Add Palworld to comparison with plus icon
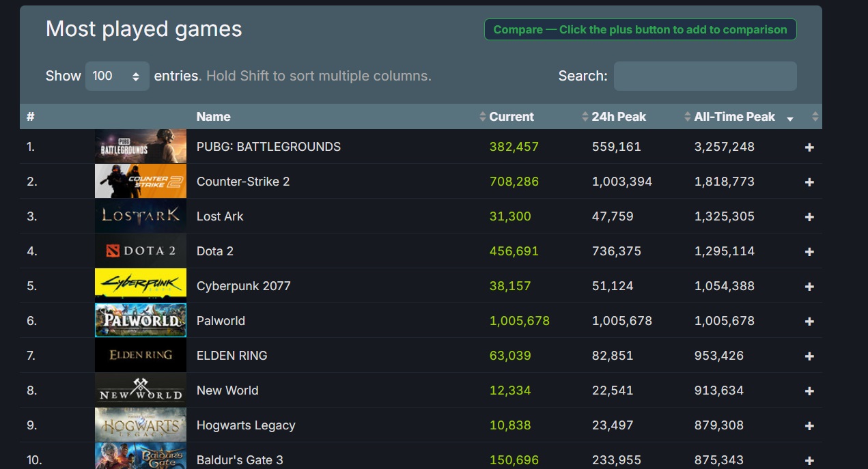This screenshot has width=868, height=469. [809, 321]
